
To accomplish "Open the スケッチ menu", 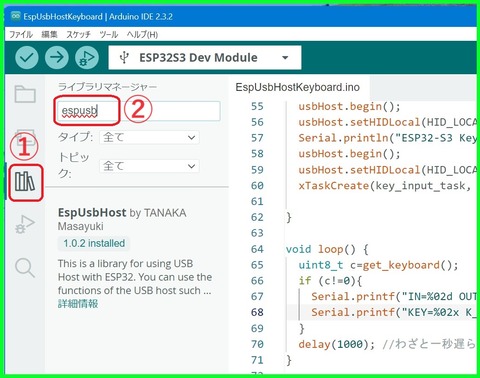I will [78, 34].
